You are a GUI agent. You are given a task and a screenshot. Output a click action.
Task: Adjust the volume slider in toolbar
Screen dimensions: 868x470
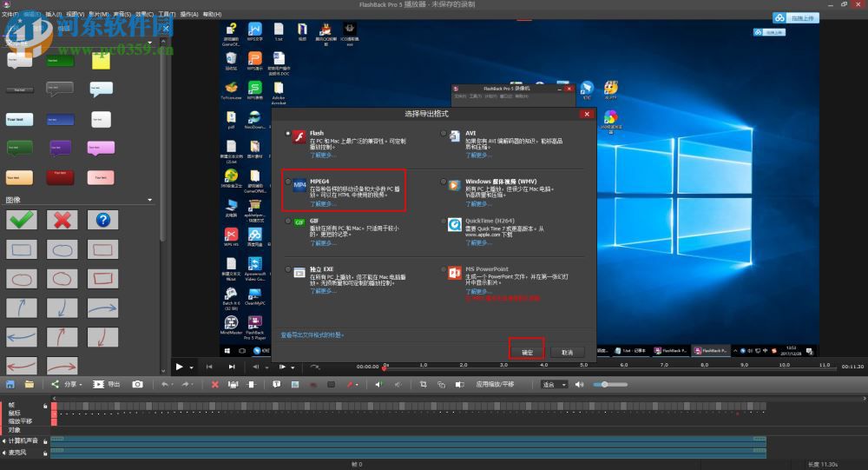point(610,384)
